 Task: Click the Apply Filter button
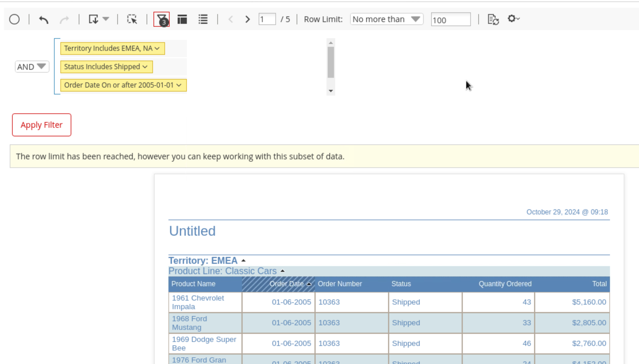(x=42, y=125)
